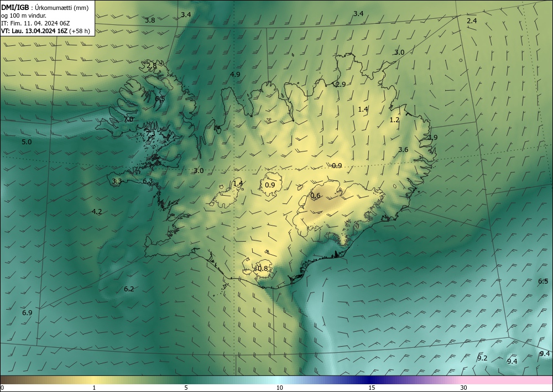Click the colorbar tick label 0
The image size is (553, 392).
tap(2, 388)
